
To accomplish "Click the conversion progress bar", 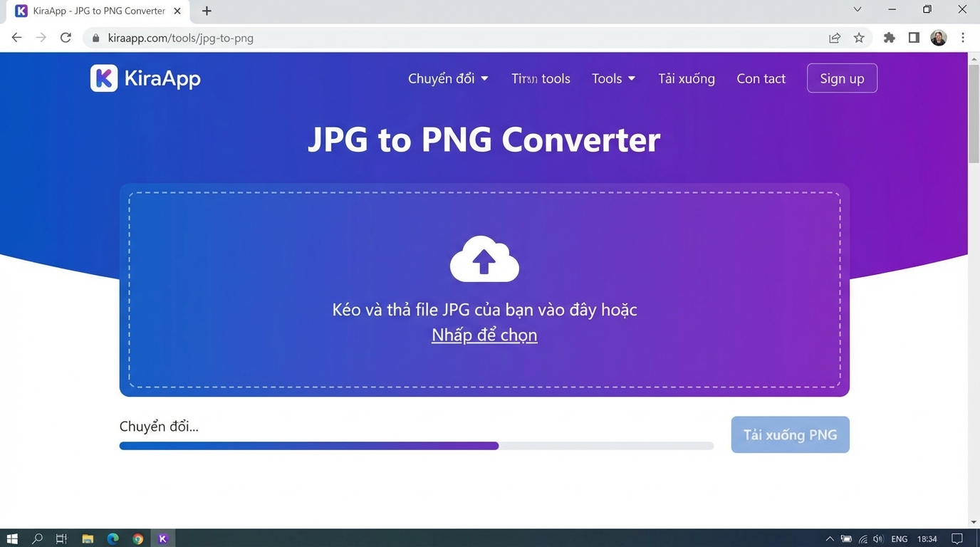I will [416, 445].
